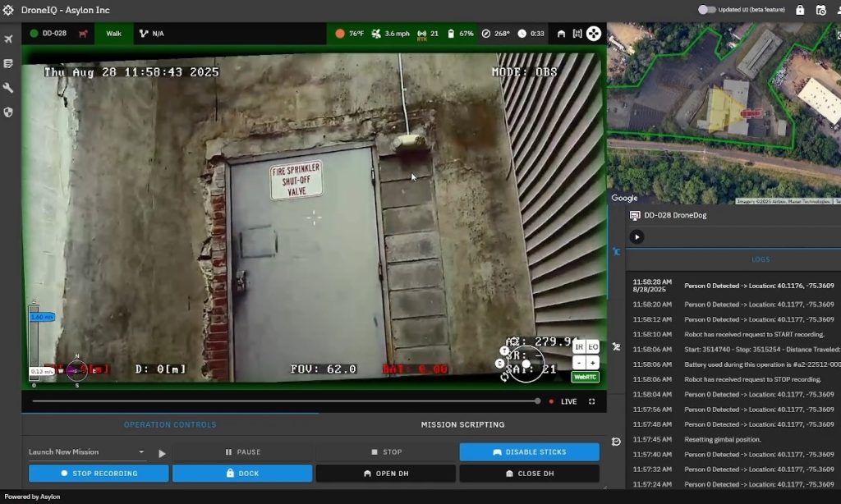Click the bracketed frame icon in top bar
This screenshot has height=504, width=841.
click(577, 34)
